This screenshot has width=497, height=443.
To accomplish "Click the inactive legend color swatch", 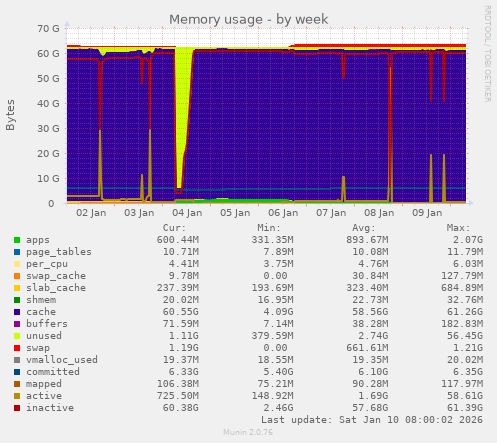I will pos(17,408).
